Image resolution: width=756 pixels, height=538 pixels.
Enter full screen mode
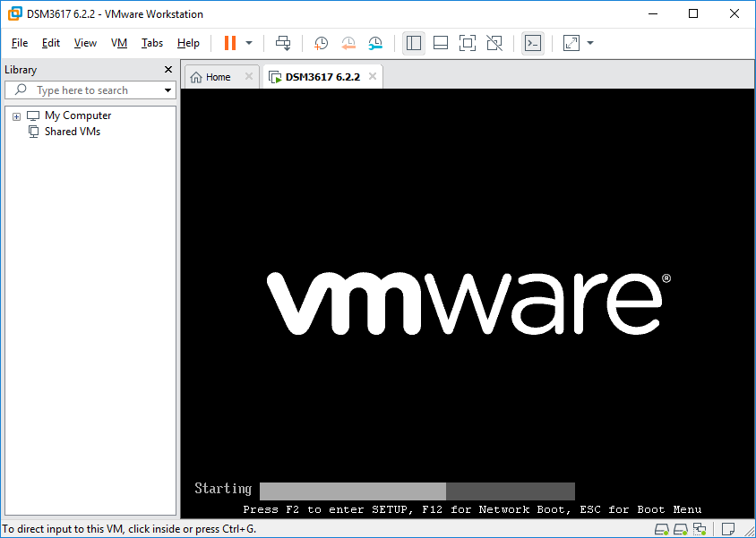[468, 43]
